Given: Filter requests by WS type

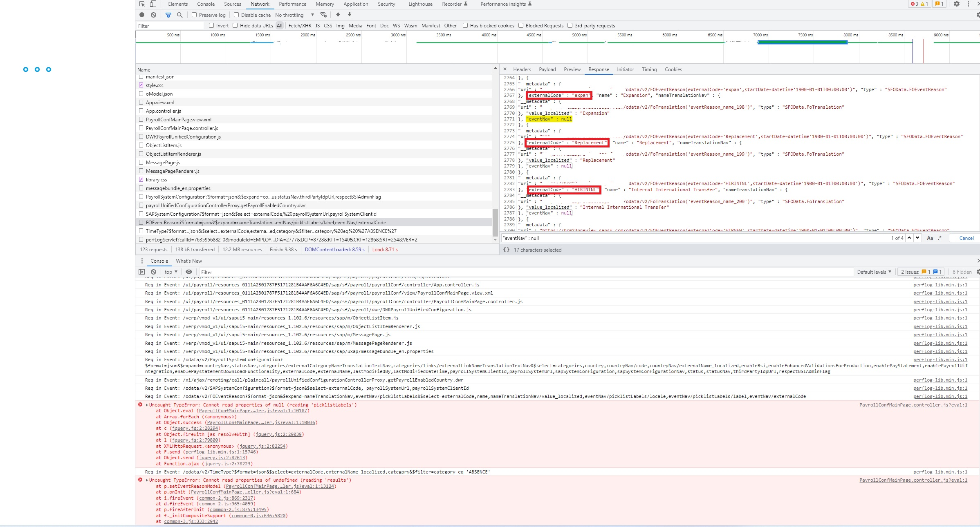Looking at the screenshot, I should 396,25.
